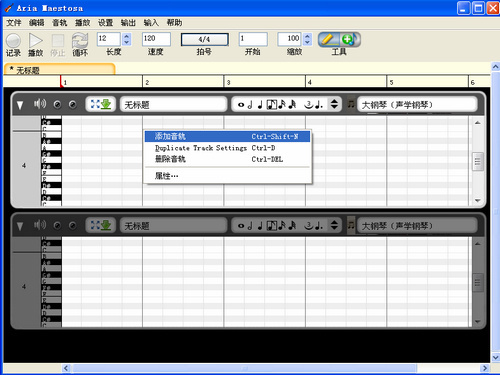Toggle triplet note option in first track
This screenshot has width=500, height=375.
pos(308,105)
